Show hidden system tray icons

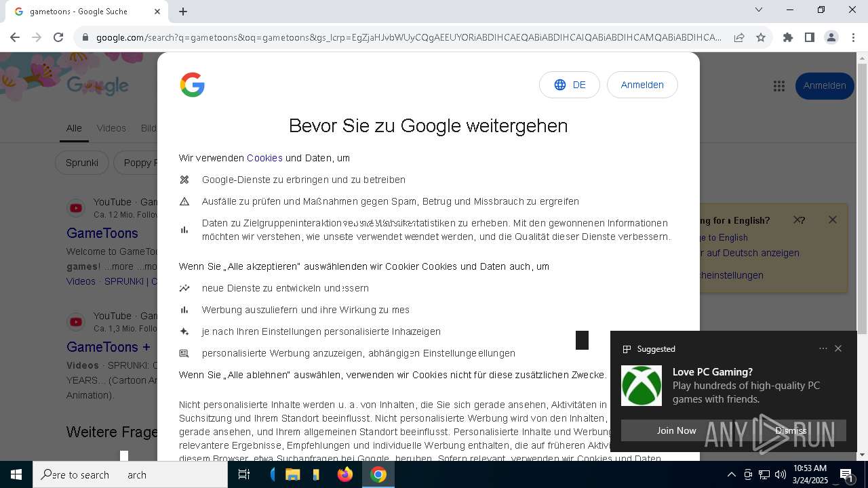(731, 474)
